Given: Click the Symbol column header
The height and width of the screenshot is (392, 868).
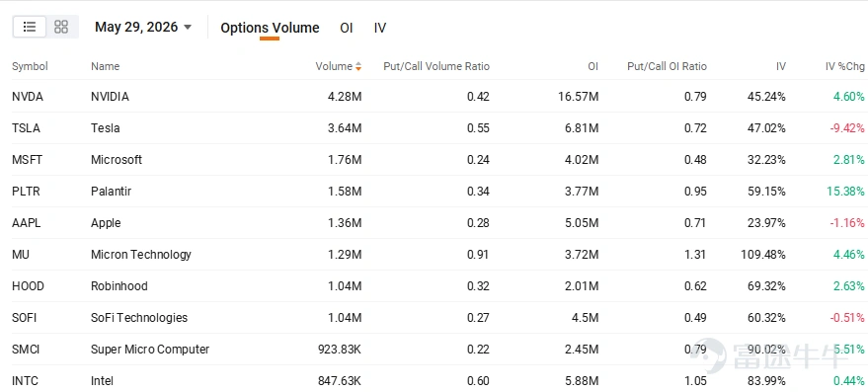Looking at the screenshot, I should coord(30,66).
